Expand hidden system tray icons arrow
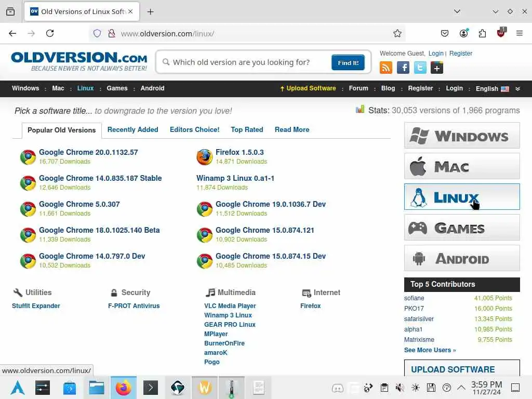The height and width of the screenshot is (399, 532). [461, 388]
